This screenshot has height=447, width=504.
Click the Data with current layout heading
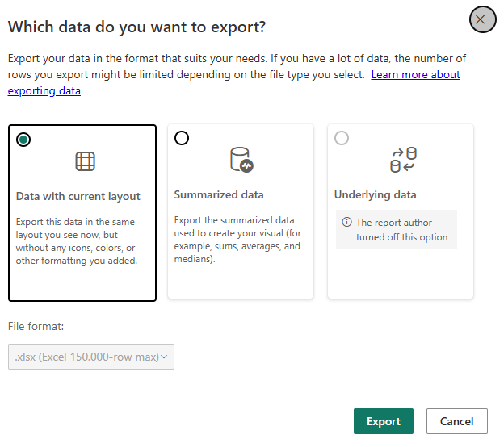coord(78,196)
